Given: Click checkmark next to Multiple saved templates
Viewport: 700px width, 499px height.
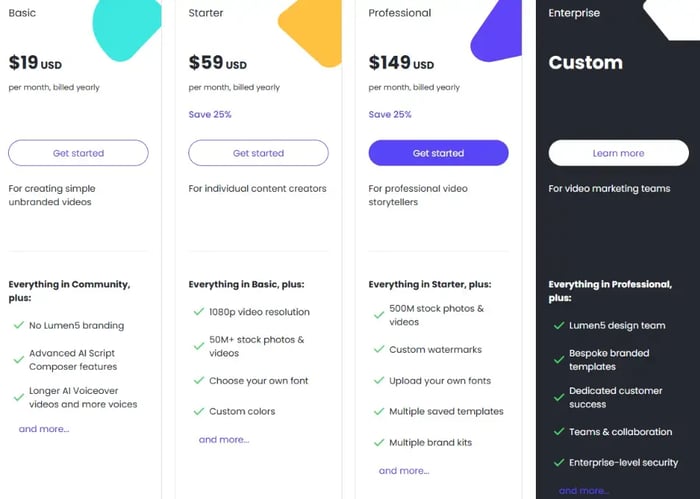Looking at the screenshot, I should coord(379,411).
